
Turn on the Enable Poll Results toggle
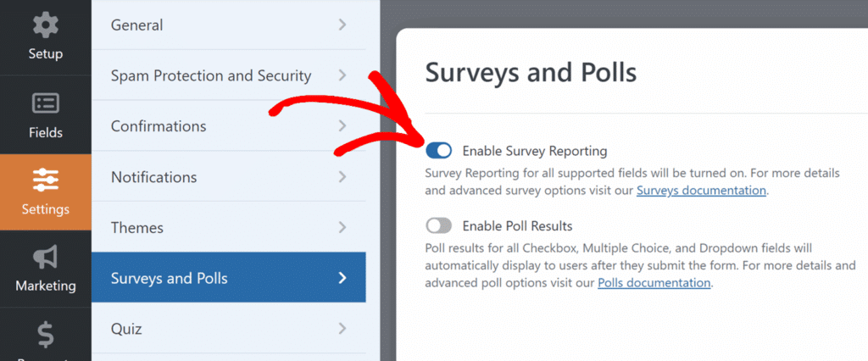tap(439, 226)
